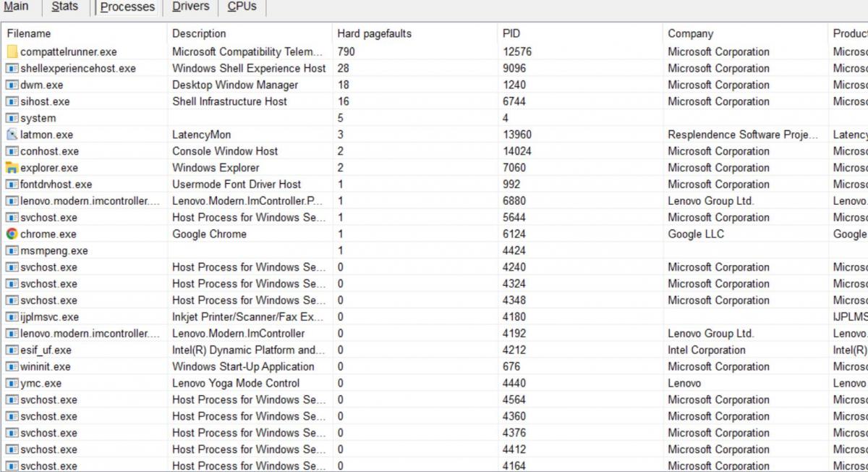Click the 'Google Chrome' description cell
The height and width of the screenshot is (472, 868).
(x=209, y=235)
